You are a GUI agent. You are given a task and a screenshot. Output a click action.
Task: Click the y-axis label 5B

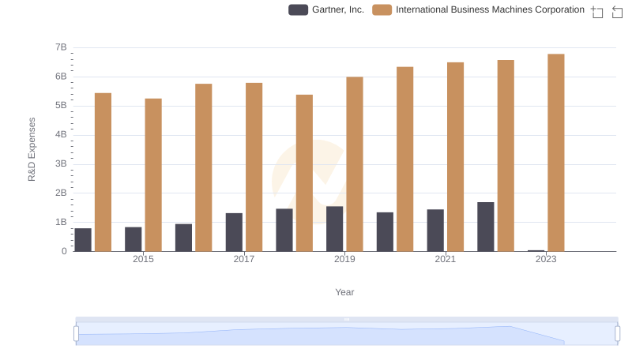[x=61, y=106]
